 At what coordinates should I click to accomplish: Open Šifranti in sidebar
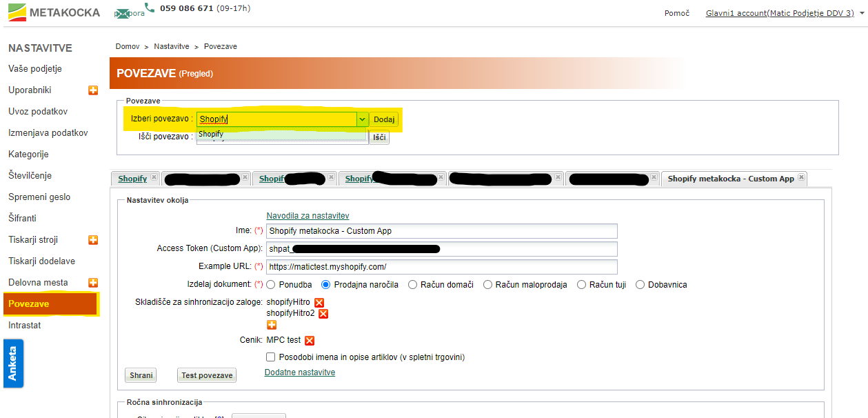[22, 219]
